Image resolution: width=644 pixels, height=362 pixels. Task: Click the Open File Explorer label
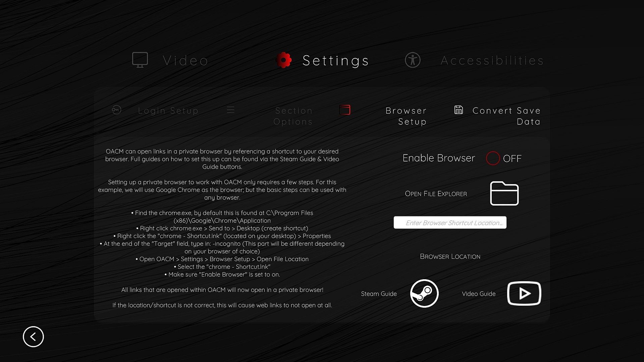[436, 194]
